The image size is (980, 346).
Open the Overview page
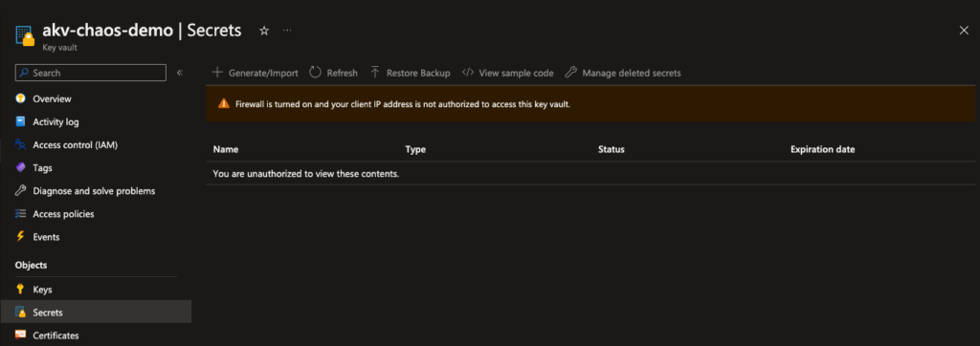(52, 98)
